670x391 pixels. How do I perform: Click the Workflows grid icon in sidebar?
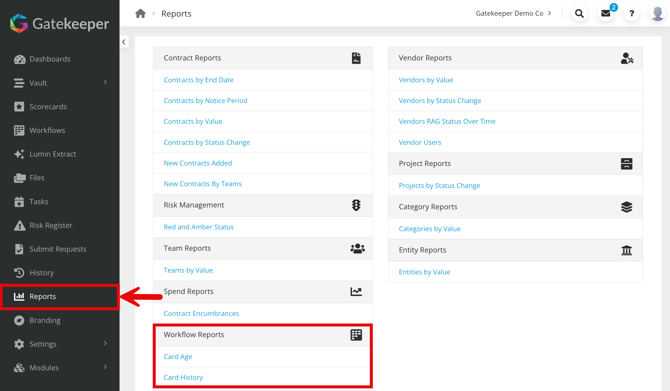click(x=19, y=130)
